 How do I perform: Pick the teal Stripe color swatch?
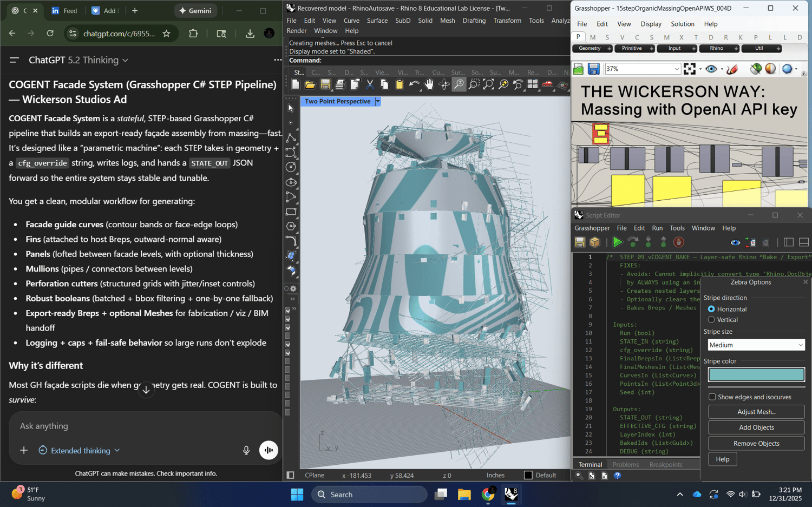(756, 374)
